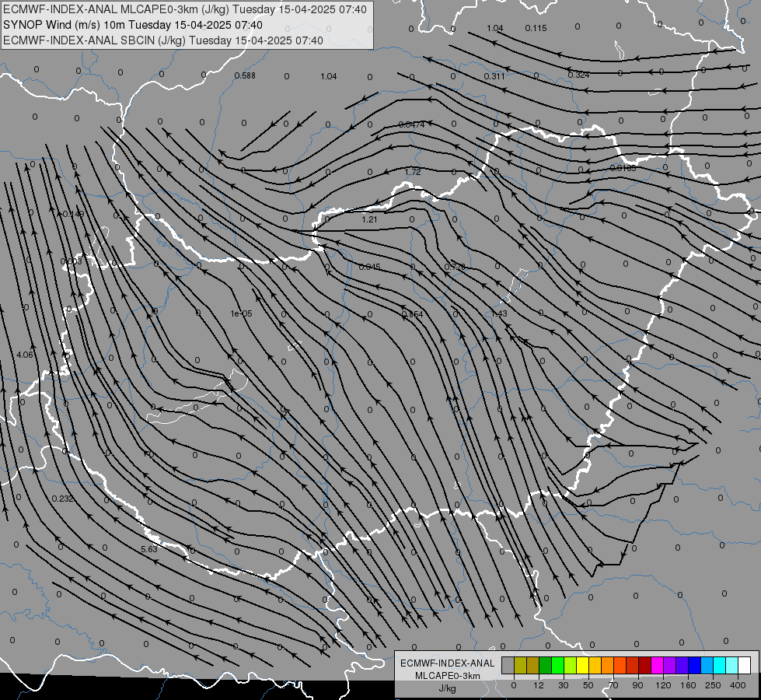
Task: Click the legend tick label 400
Action: (x=738, y=685)
